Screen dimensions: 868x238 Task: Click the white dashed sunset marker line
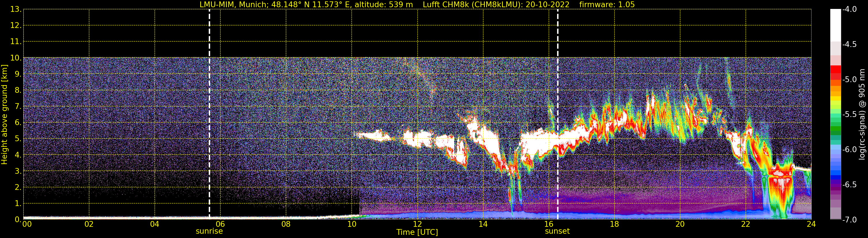point(558,114)
